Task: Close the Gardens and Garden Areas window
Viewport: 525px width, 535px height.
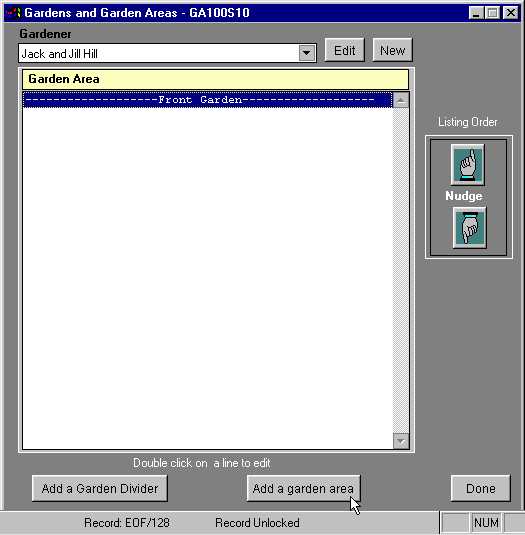Action: point(511,13)
